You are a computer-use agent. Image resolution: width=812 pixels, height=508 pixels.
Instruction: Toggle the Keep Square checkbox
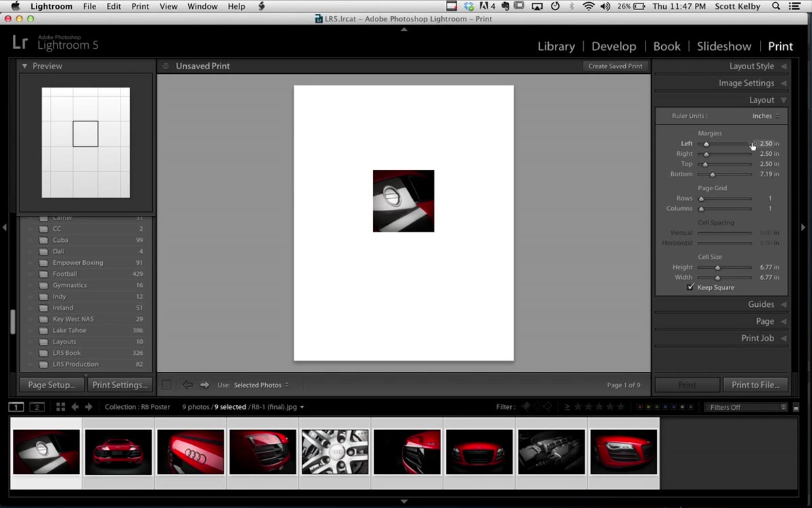click(690, 287)
